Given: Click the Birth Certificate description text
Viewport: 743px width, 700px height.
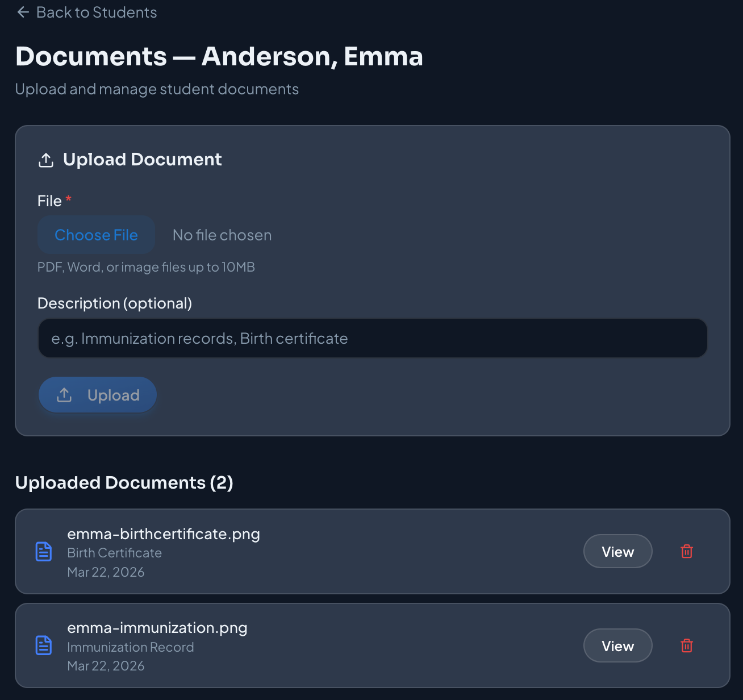Looking at the screenshot, I should 114,553.
